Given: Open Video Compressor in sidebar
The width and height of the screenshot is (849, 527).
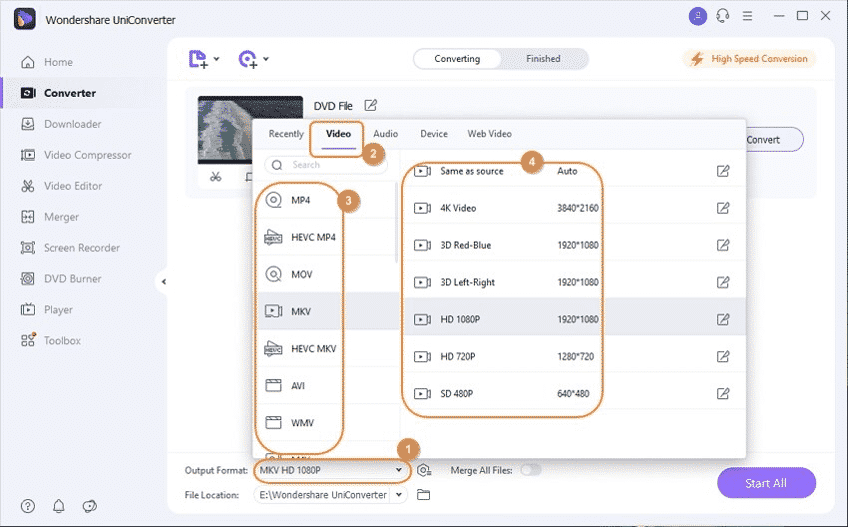Looking at the screenshot, I should click(76, 155).
